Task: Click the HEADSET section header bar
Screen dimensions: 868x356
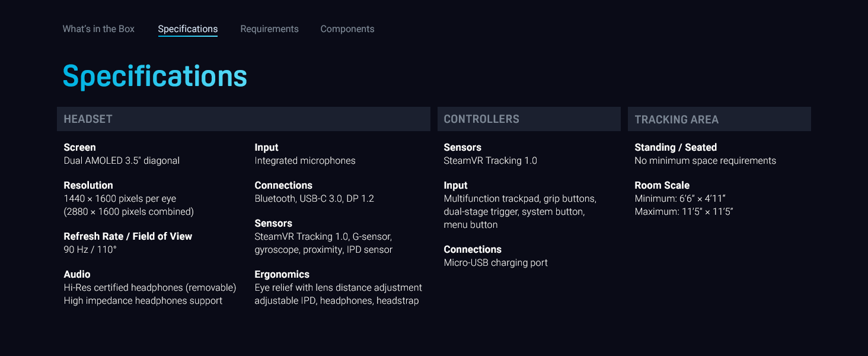Action: [x=243, y=119]
